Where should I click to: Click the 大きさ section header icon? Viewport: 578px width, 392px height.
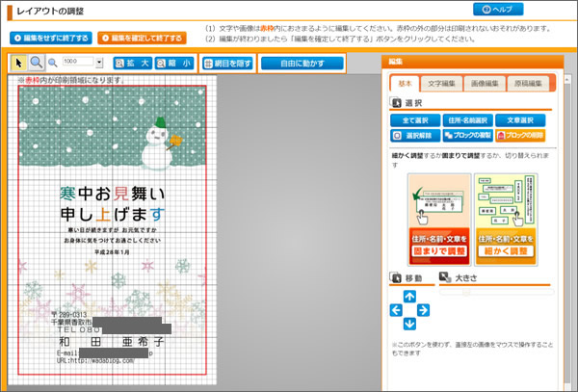click(x=445, y=277)
